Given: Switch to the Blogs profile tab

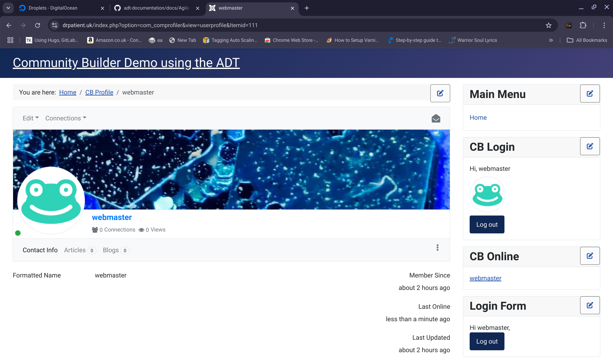Looking at the screenshot, I should (111, 250).
